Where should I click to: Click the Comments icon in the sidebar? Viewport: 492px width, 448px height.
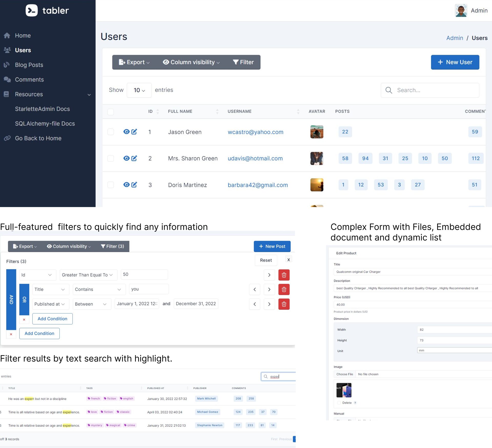coord(7,79)
